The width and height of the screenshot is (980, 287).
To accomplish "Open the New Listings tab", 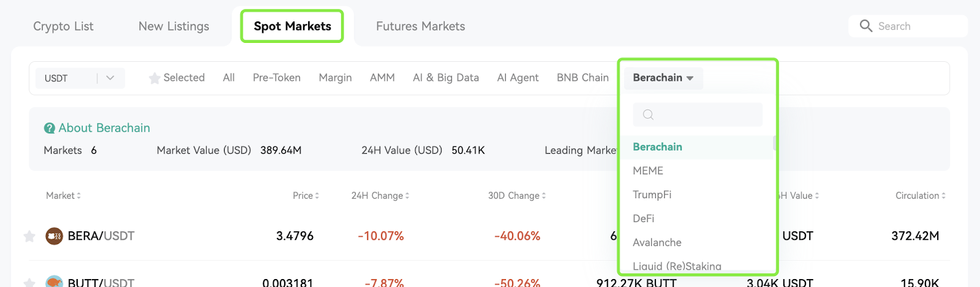I will 174,26.
